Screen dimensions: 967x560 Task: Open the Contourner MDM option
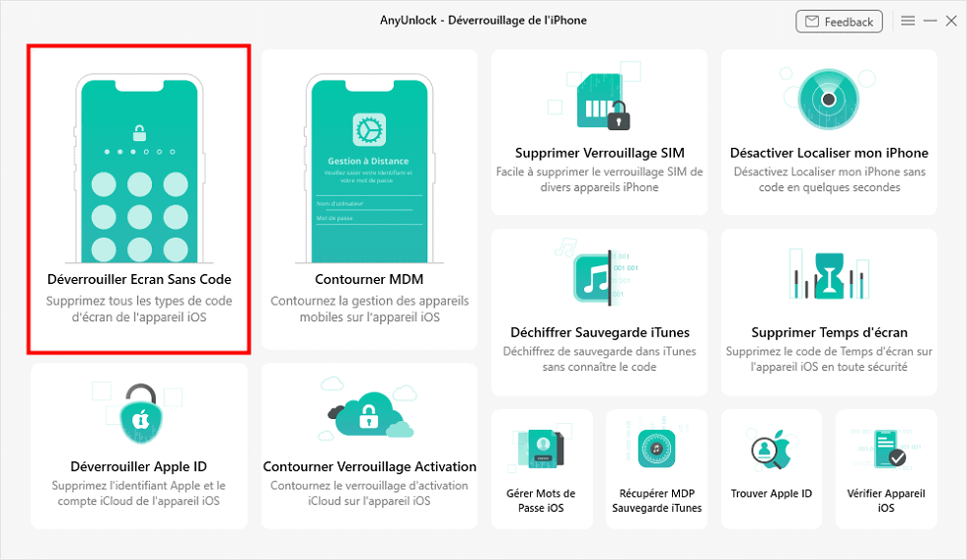[x=369, y=279]
